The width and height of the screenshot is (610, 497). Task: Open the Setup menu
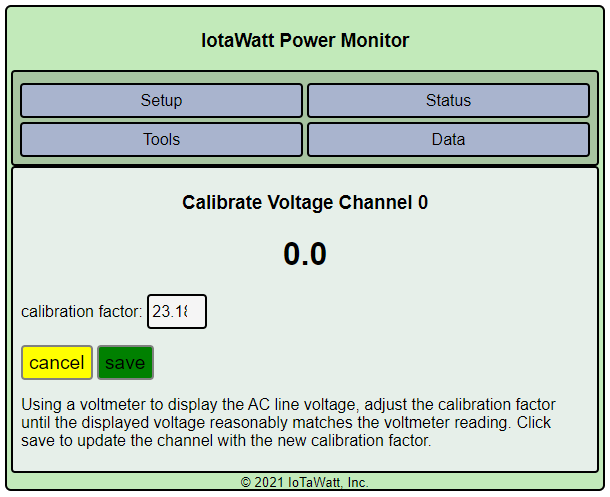pyautogui.click(x=161, y=100)
